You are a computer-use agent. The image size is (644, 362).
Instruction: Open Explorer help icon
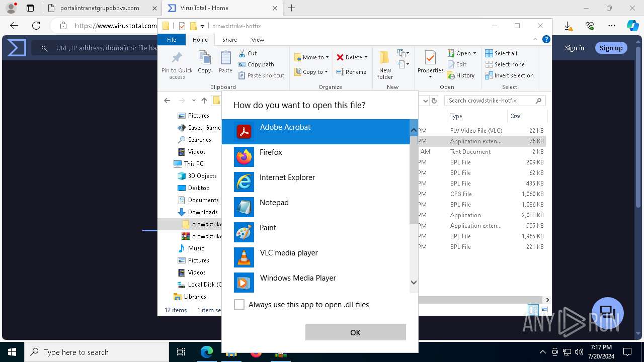(x=546, y=39)
